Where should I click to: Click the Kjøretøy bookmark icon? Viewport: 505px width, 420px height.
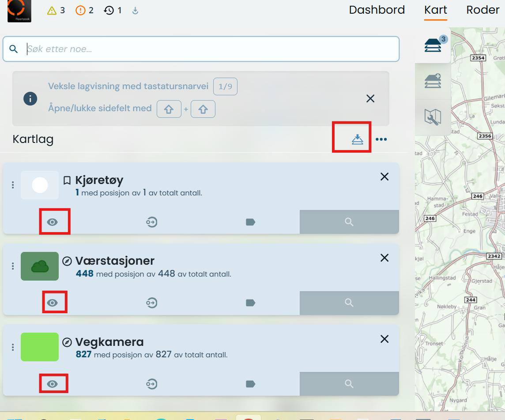(x=67, y=180)
